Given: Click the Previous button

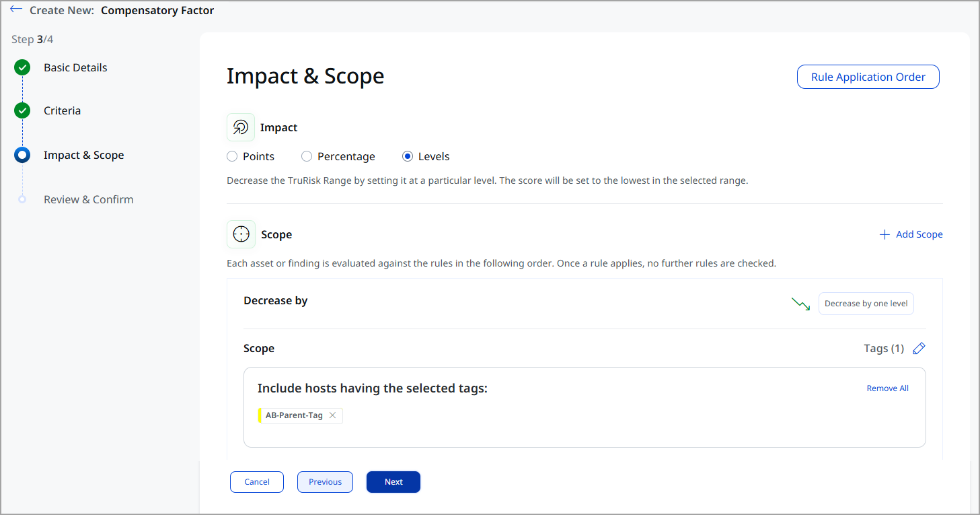Looking at the screenshot, I should click(x=325, y=481).
